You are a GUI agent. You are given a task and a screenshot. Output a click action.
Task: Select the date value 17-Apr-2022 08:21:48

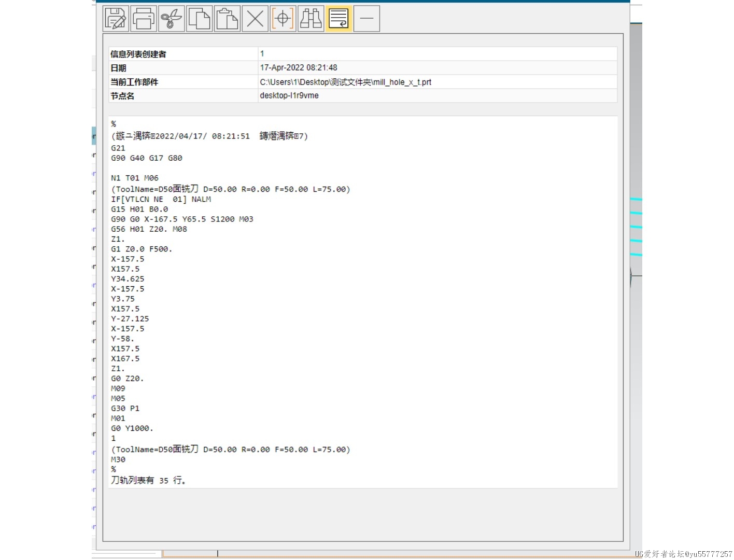pyautogui.click(x=299, y=67)
